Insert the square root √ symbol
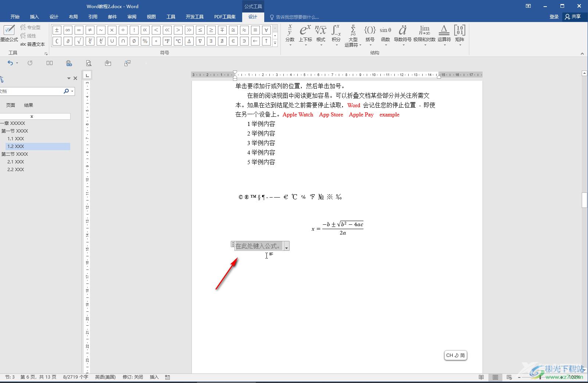This screenshot has height=383, width=588. 79,41
